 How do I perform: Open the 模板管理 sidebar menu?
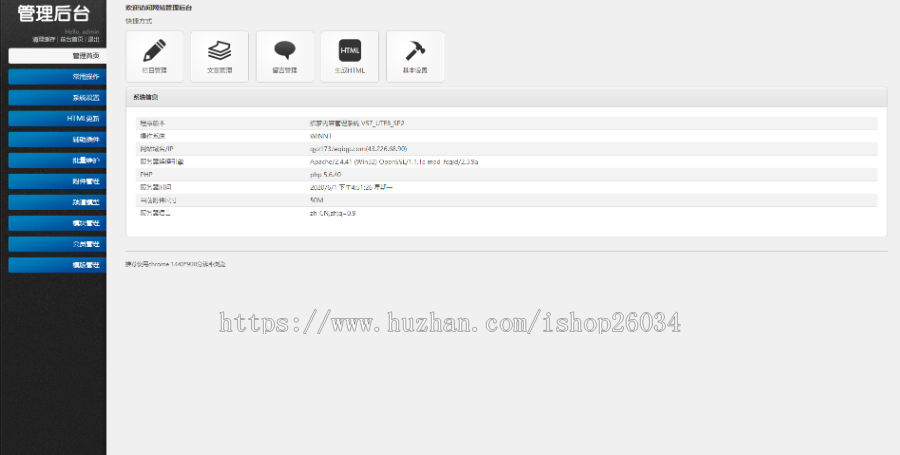pos(57,265)
